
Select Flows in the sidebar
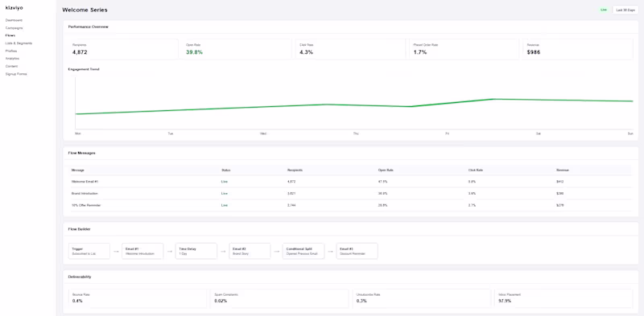tap(10, 35)
